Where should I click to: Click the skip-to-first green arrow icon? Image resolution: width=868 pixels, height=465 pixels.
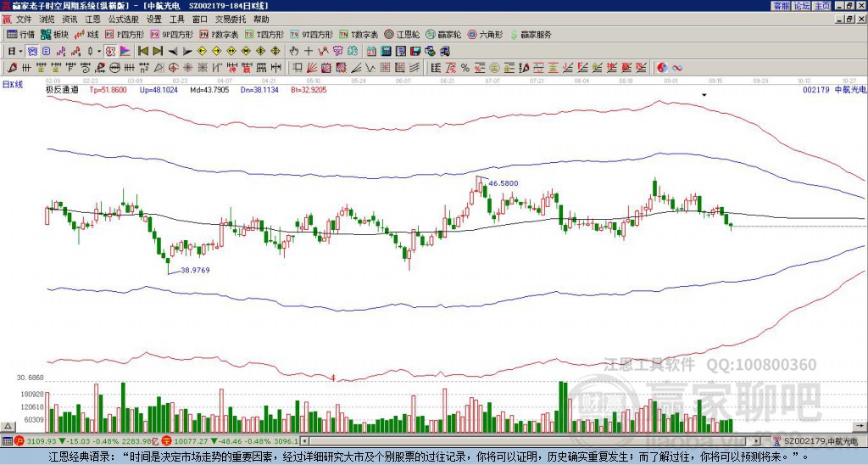(142, 52)
